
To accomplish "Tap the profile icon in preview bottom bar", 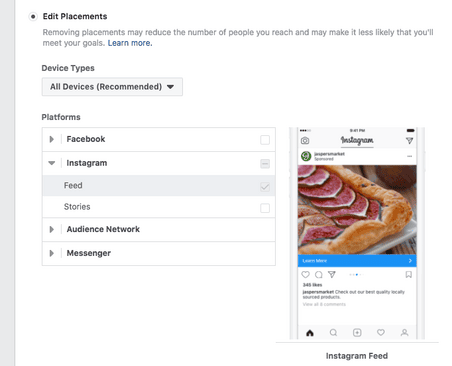I will [x=404, y=332].
